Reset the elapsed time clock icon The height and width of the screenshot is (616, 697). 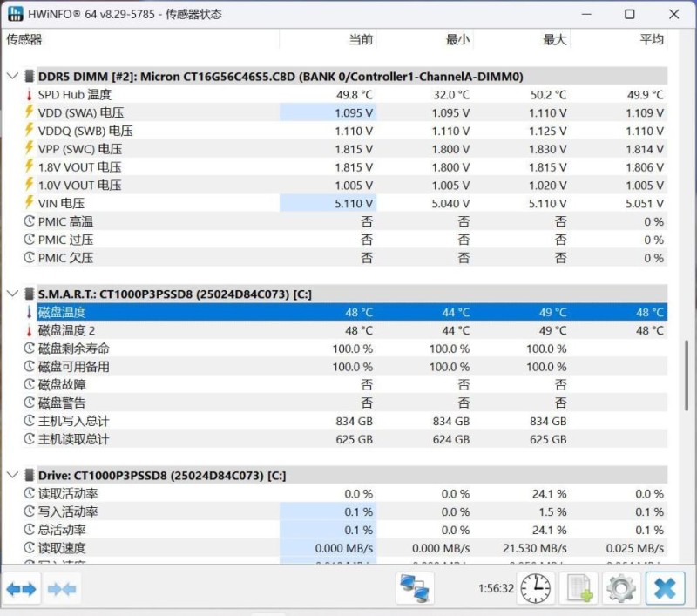coord(535,589)
